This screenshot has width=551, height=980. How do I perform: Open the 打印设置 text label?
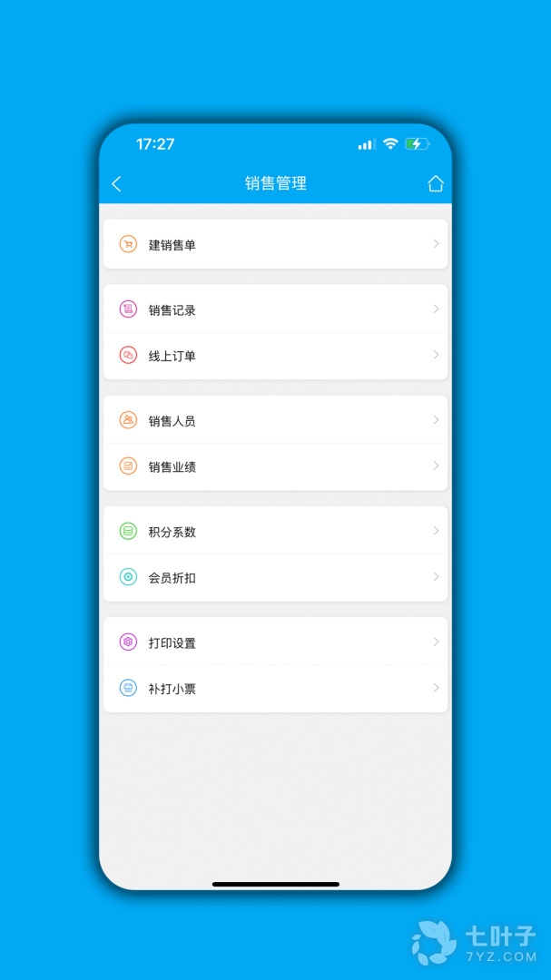coord(172,643)
